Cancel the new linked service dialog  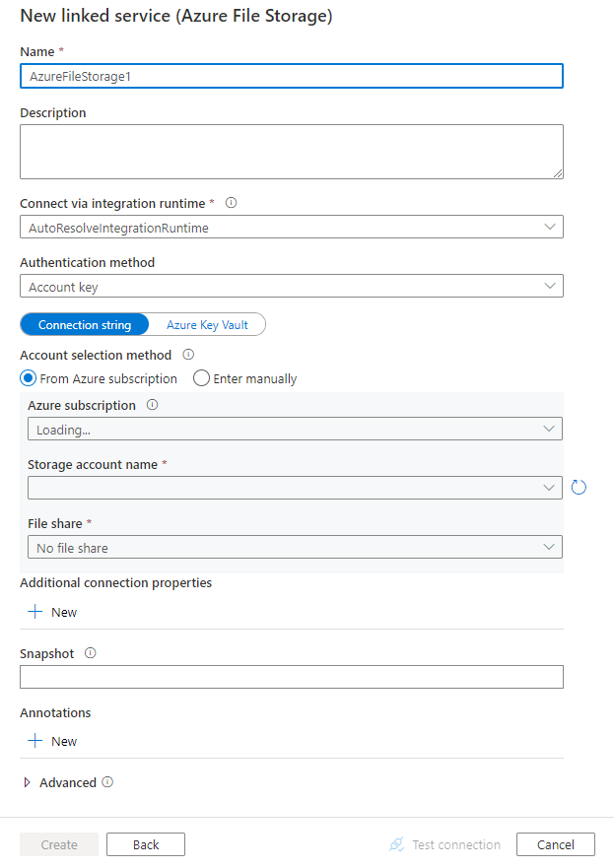555,844
